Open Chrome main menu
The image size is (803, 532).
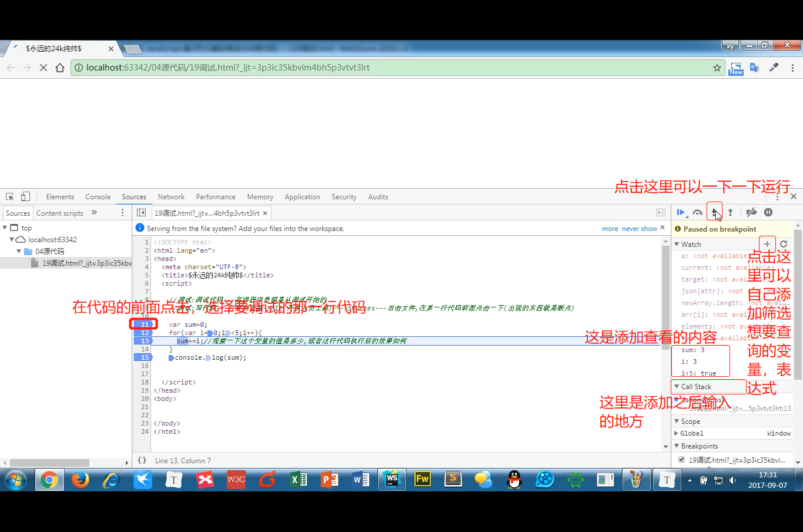tap(792, 68)
